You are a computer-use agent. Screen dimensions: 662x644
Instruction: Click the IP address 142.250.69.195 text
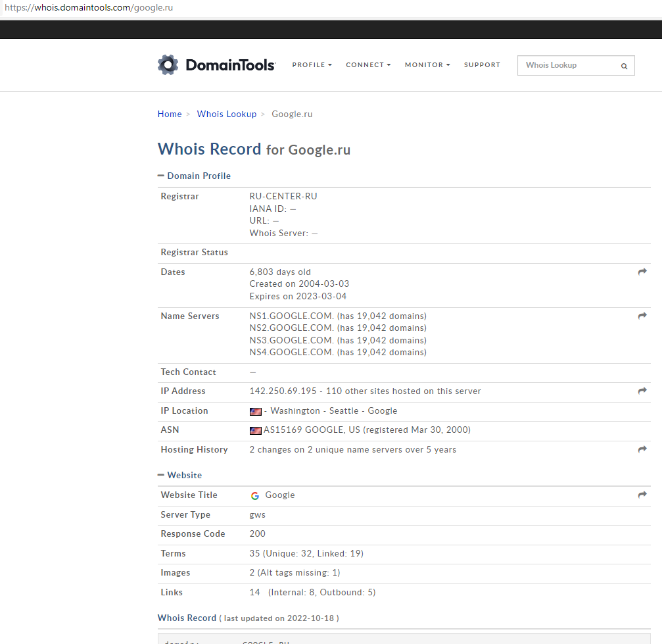(283, 391)
